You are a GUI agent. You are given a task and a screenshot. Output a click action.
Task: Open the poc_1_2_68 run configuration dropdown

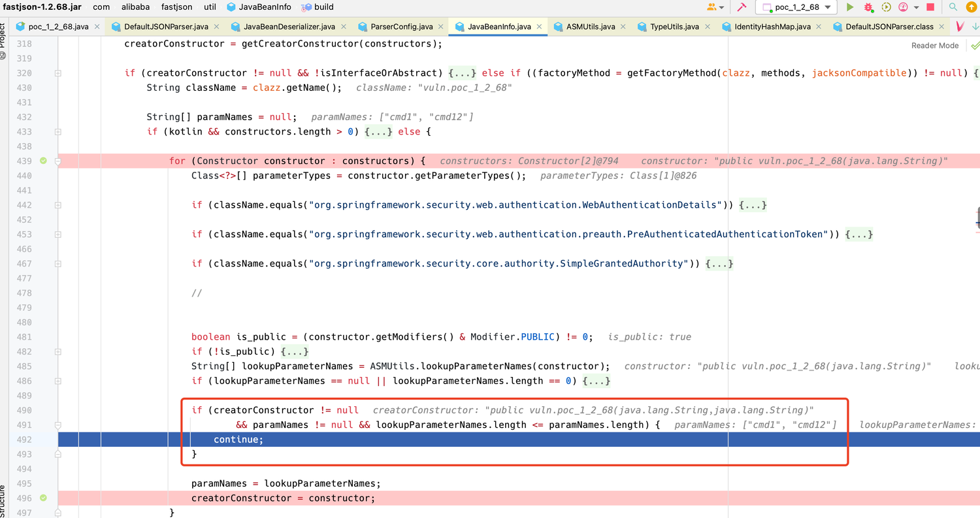796,7
